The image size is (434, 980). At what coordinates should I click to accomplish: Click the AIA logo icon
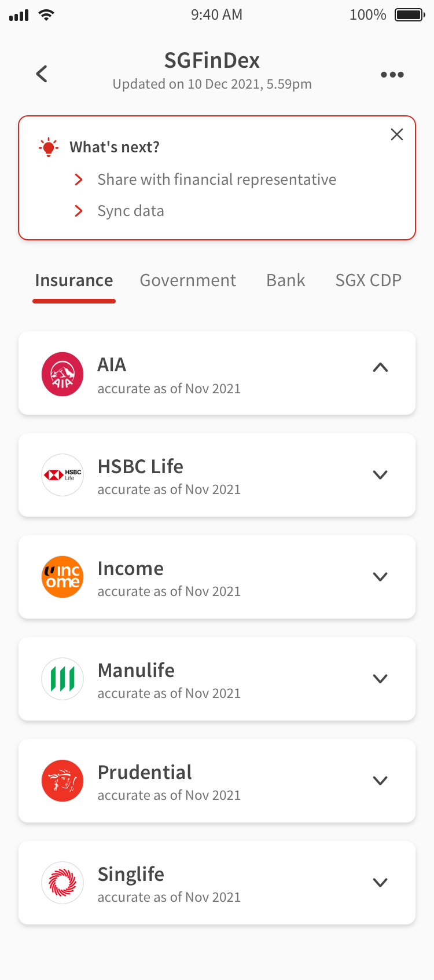pyautogui.click(x=62, y=374)
